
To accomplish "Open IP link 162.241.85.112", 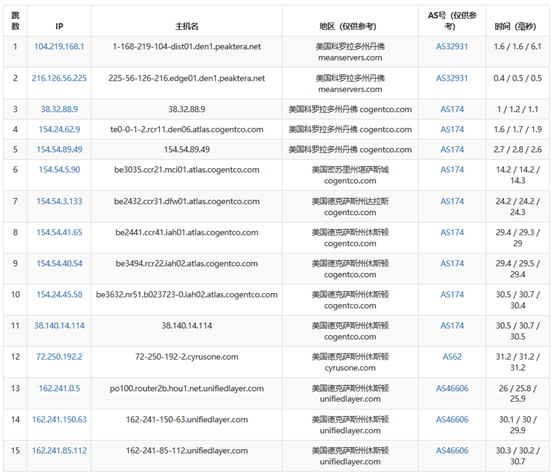I will 59,451.
